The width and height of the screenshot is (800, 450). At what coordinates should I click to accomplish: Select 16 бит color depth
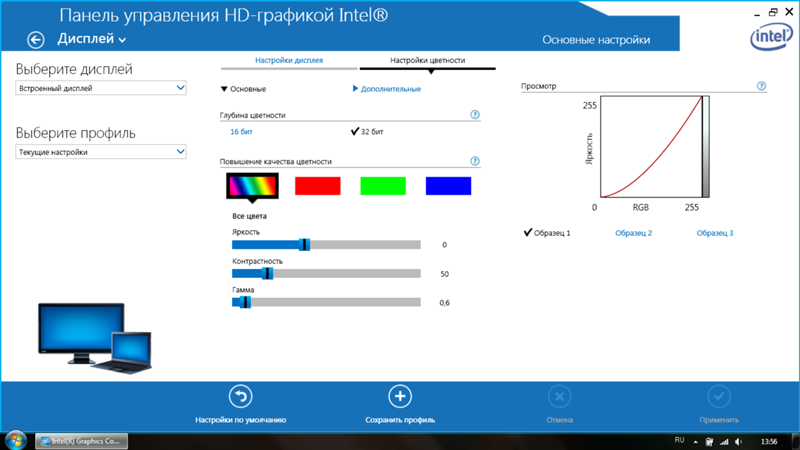pos(241,132)
